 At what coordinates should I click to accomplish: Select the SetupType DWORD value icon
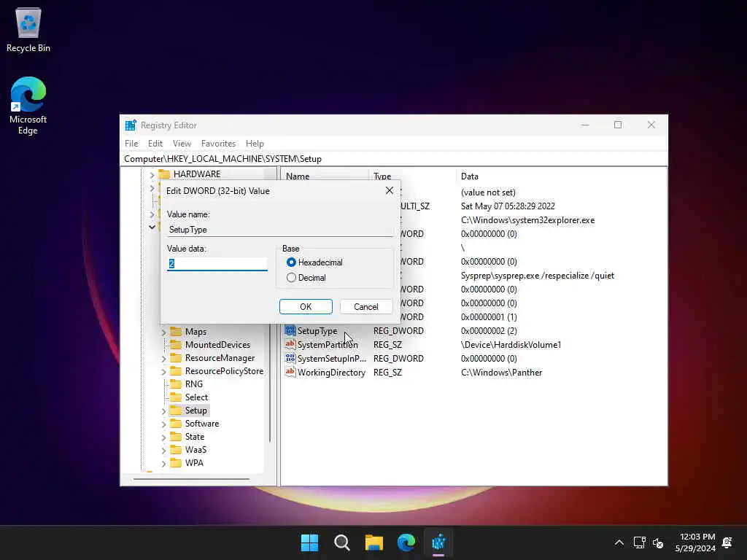pyautogui.click(x=290, y=330)
